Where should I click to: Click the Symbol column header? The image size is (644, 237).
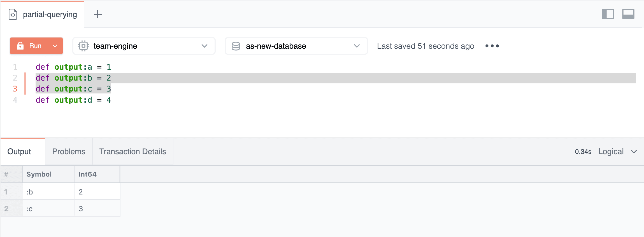pyautogui.click(x=39, y=174)
